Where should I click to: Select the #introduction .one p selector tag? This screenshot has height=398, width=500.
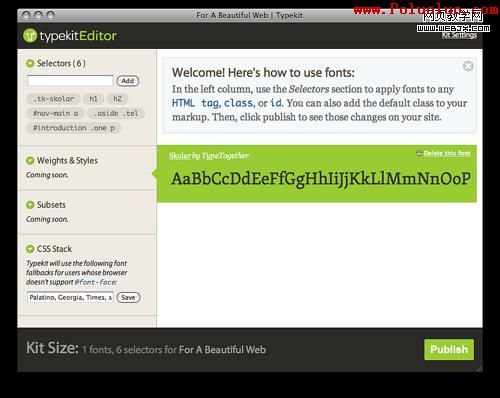point(74,128)
